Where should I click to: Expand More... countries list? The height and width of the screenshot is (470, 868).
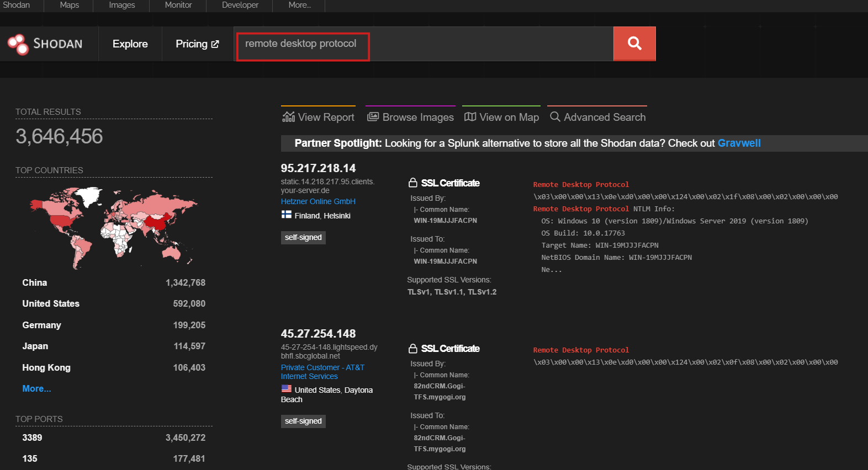click(x=36, y=388)
